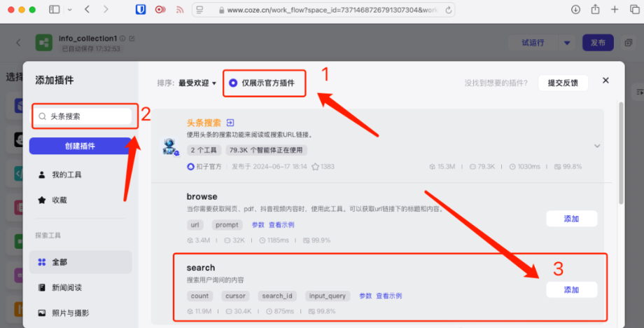644x328 pixels.
Task: Click the 2 个工具 tag
Action: [204, 150]
